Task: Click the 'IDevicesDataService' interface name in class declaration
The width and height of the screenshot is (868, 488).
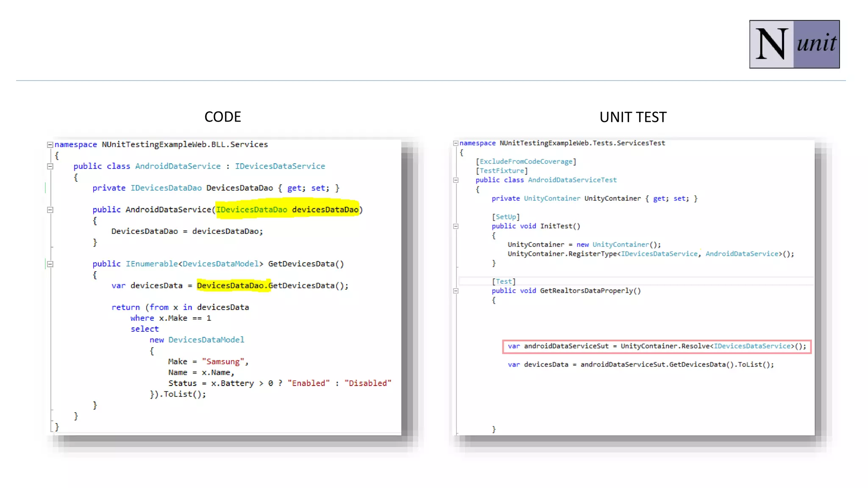Action: (x=280, y=166)
